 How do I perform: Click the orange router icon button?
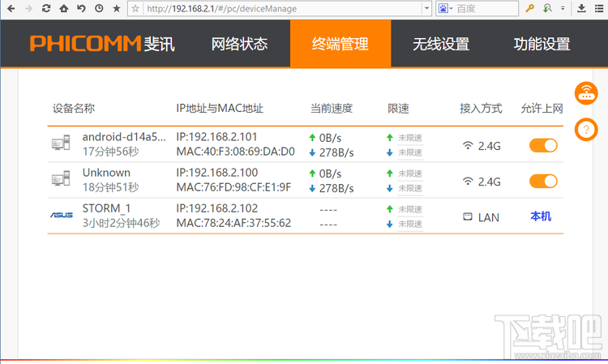(586, 93)
